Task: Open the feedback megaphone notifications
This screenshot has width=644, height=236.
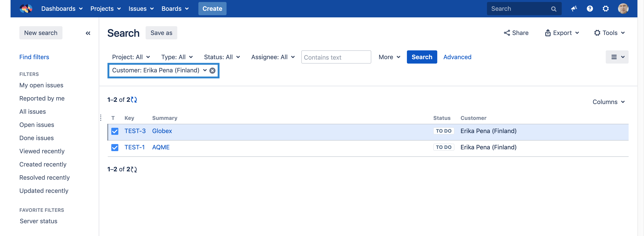Action: click(574, 9)
